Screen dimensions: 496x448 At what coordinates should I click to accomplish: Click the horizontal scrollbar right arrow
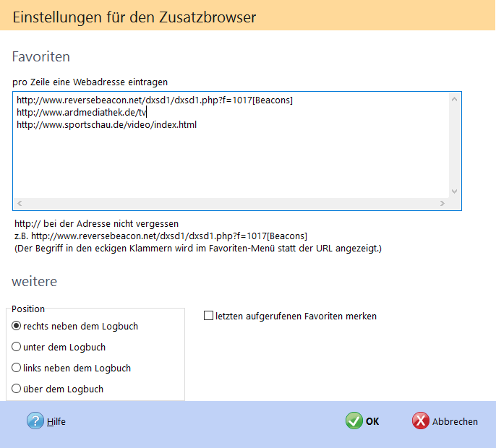click(x=442, y=204)
